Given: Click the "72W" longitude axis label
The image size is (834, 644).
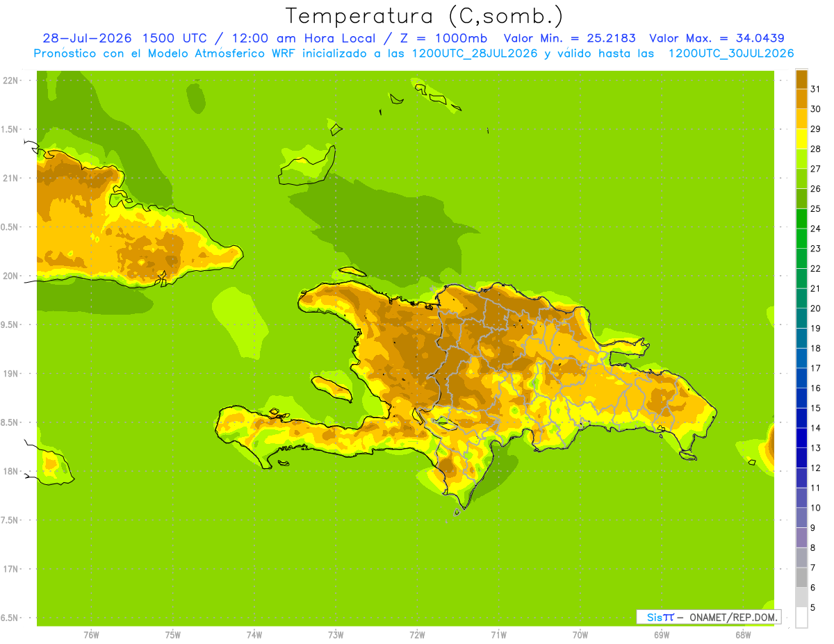Looking at the screenshot, I should pos(417,635).
